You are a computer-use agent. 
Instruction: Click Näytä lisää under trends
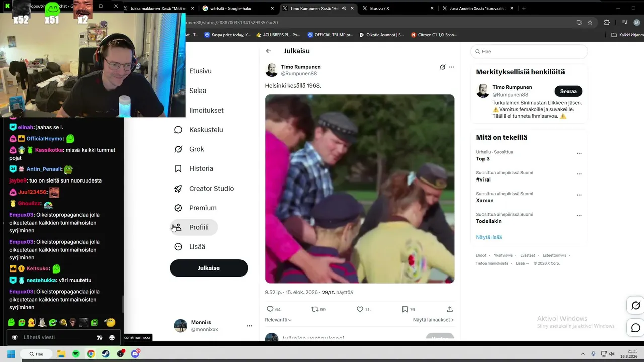point(489,237)
